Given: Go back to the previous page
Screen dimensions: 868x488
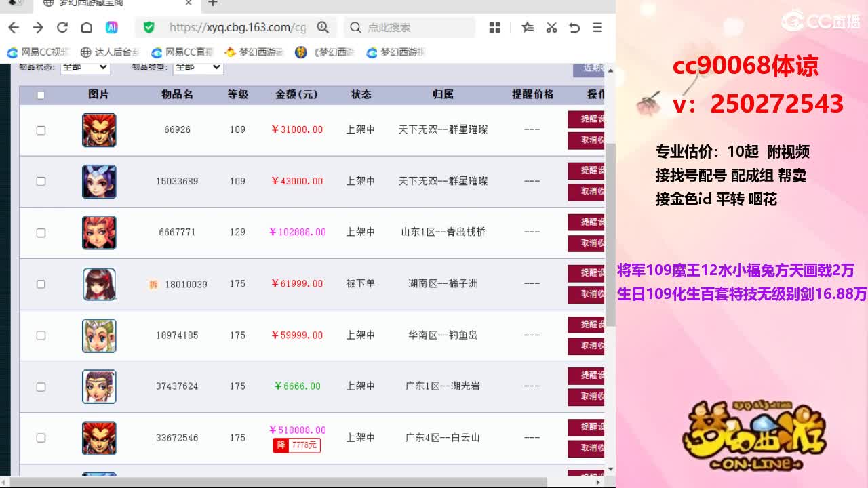Looking at the screenshot, I should coord(14,27).
